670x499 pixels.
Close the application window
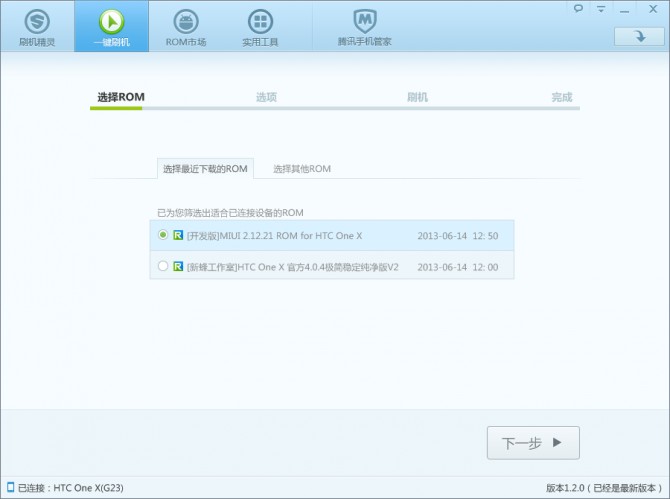(x=653, y=9)
